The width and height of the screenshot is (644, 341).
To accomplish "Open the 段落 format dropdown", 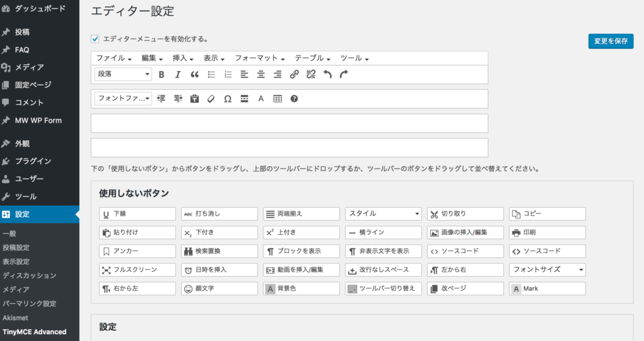I will 123,74.
